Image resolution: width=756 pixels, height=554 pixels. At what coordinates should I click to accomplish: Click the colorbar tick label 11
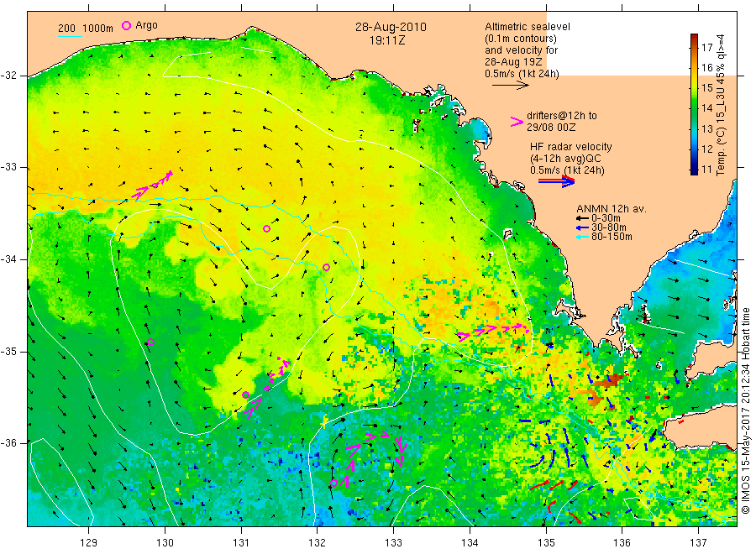pyautogui.click(x=707, y=169)
